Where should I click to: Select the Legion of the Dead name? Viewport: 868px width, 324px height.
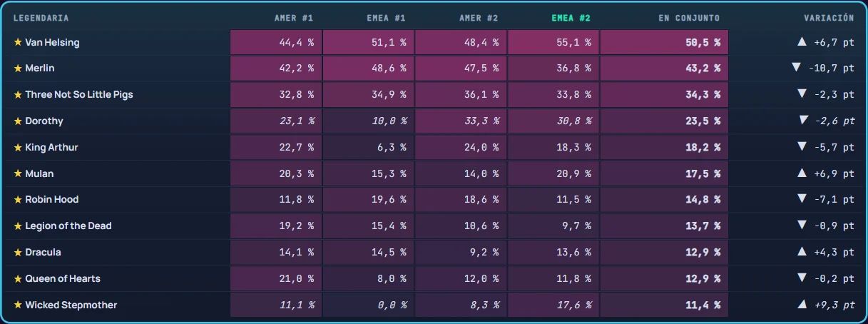(68, 226)
